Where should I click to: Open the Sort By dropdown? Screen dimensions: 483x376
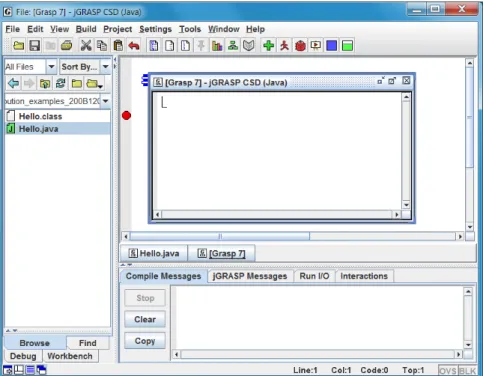106,67
